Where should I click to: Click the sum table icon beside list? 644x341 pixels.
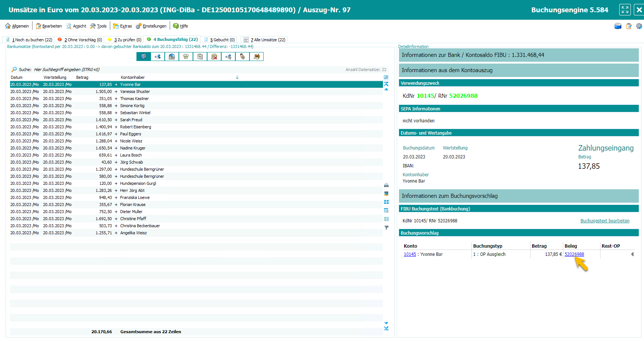point(386,210)
